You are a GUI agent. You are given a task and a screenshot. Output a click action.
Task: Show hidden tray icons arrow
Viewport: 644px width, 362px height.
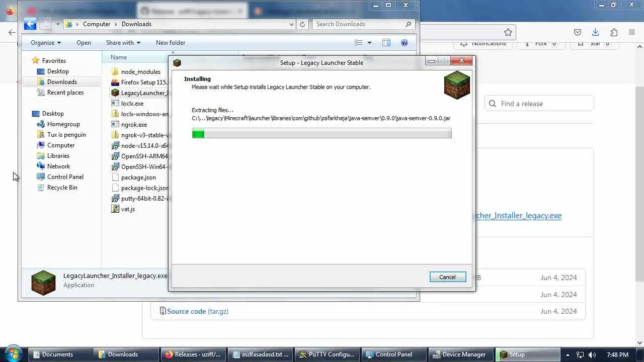point(568,354)
